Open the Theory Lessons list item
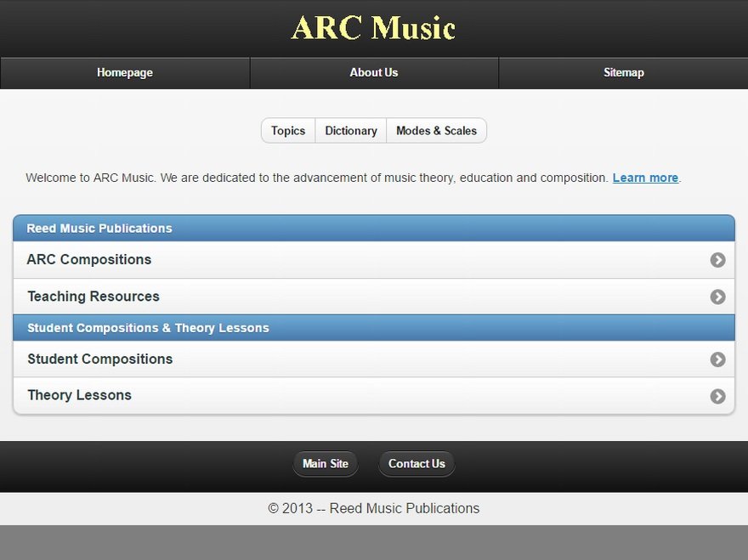 point(374,396)
